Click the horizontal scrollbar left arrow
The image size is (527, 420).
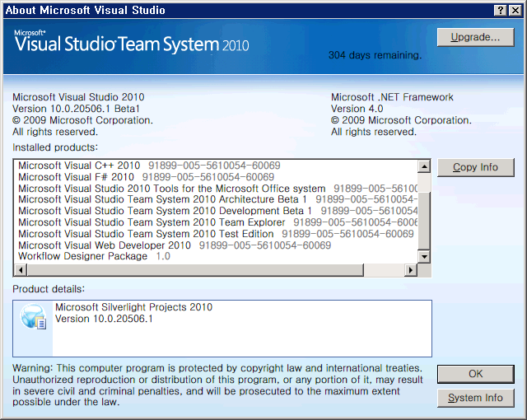[x=21, y=270]
